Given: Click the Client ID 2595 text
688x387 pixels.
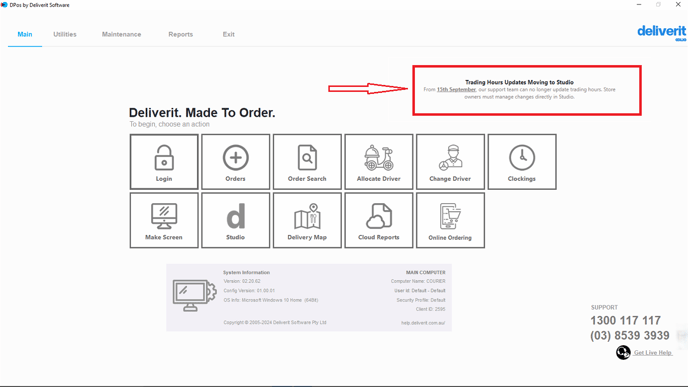Looking at the screenshot, I should click(430, 309).
